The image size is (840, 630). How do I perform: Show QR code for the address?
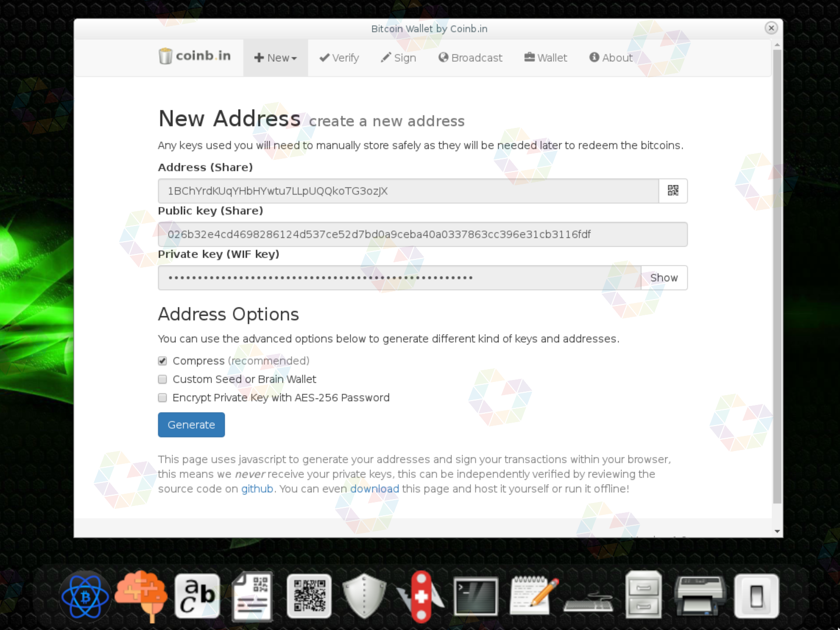click(673, 191)
